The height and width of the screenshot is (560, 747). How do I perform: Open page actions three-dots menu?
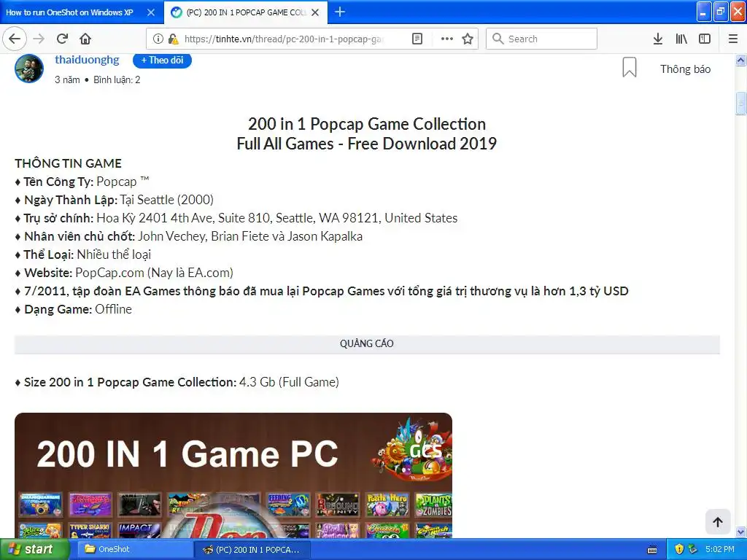tap(447, 39)
